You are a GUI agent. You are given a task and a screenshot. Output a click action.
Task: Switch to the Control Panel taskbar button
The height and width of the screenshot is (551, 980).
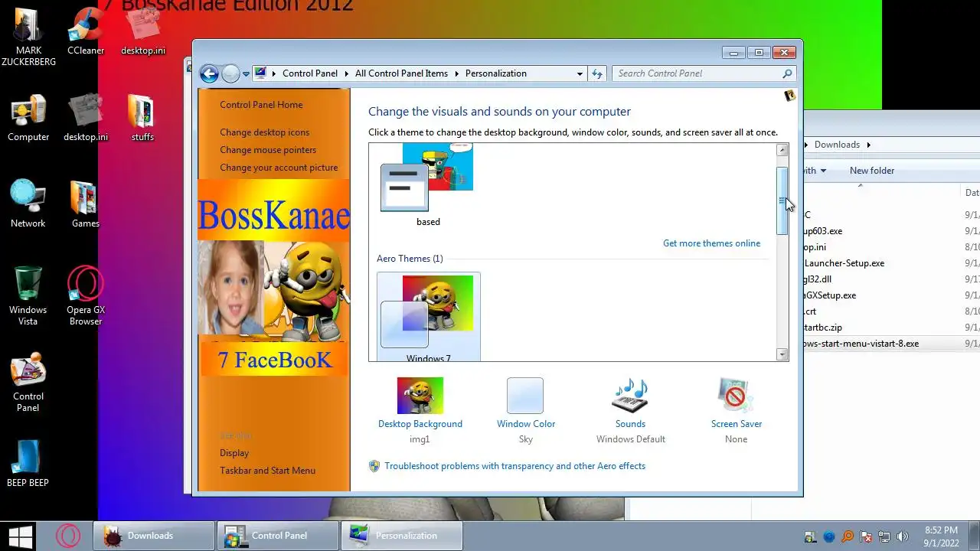coord(278,536)
